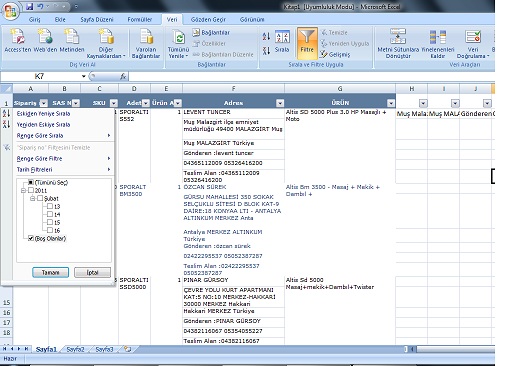Screen dimensions: 511x366
Task: Open Veri Doğrulama validation
Action: [473, 43]
